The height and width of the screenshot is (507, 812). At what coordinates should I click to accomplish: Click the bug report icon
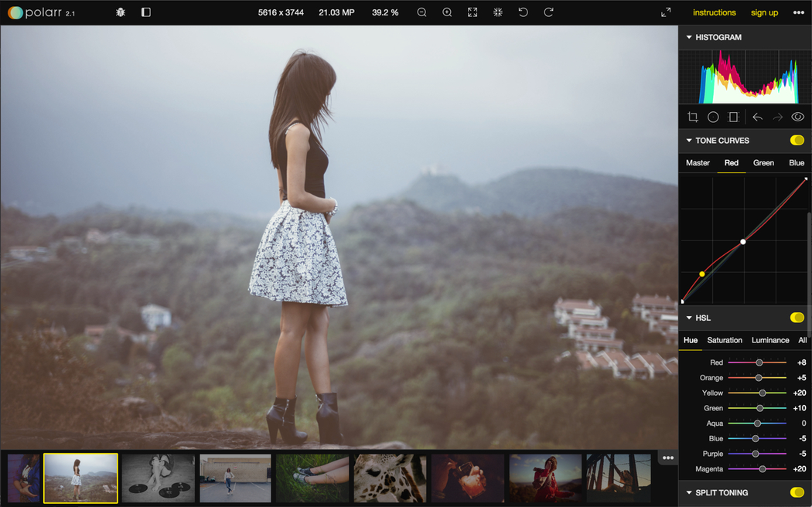[x=121, y=12]
